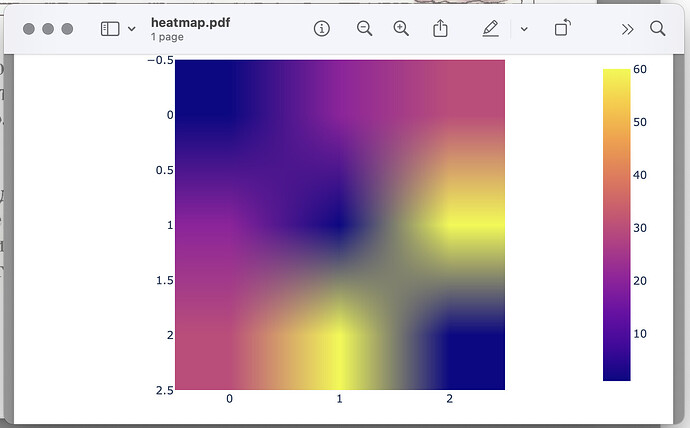The height and width of the screenshot is (428, 690).
Task: Expand the sidebar options chevron
Action: tap(132, 29)
